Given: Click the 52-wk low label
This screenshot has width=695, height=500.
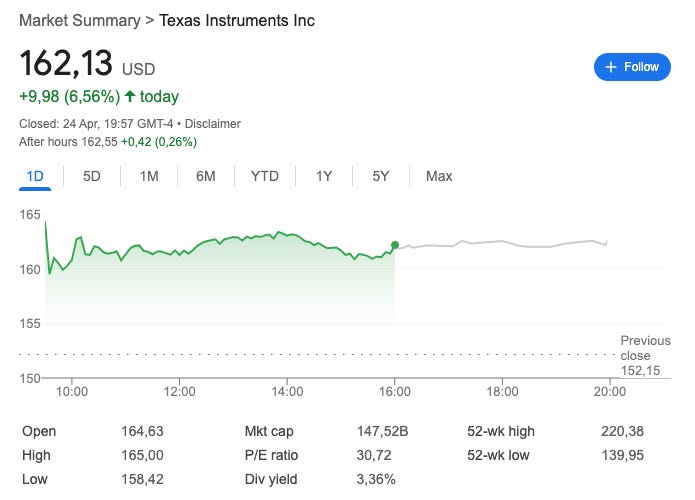Looking at the screenshot, I should 498,455.
